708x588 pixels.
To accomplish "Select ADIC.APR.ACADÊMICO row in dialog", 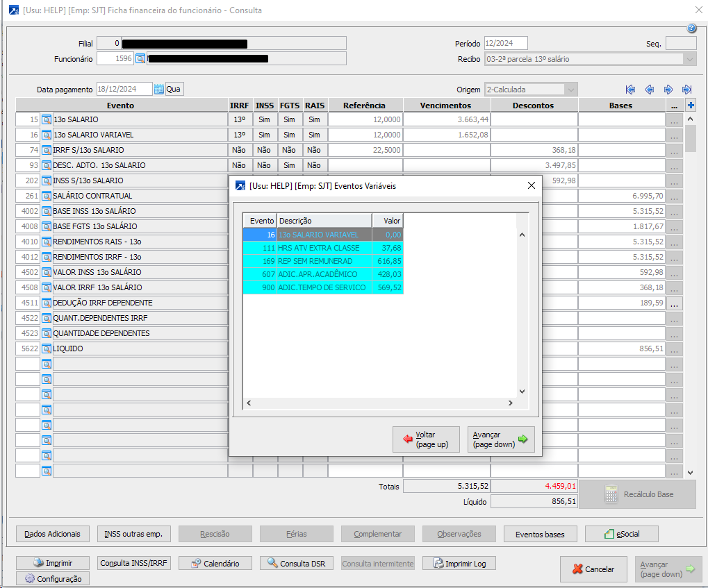I will [x=323, y=274].
